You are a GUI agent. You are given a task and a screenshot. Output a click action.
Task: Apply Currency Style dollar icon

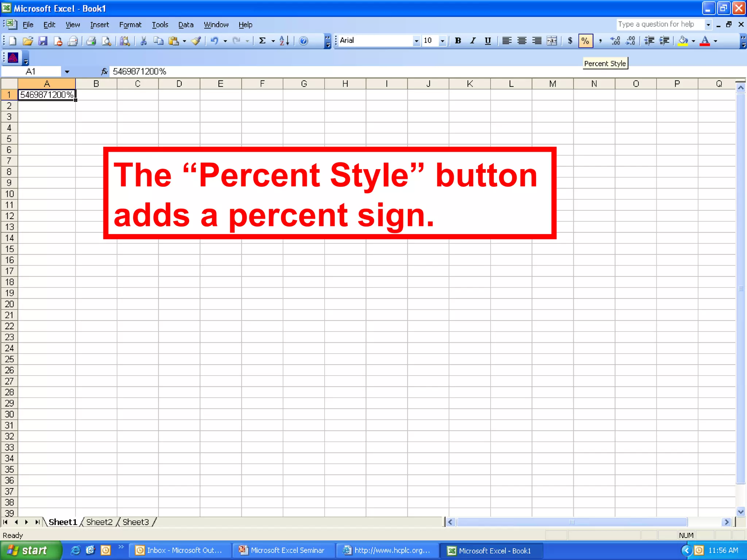coord(570,41)
